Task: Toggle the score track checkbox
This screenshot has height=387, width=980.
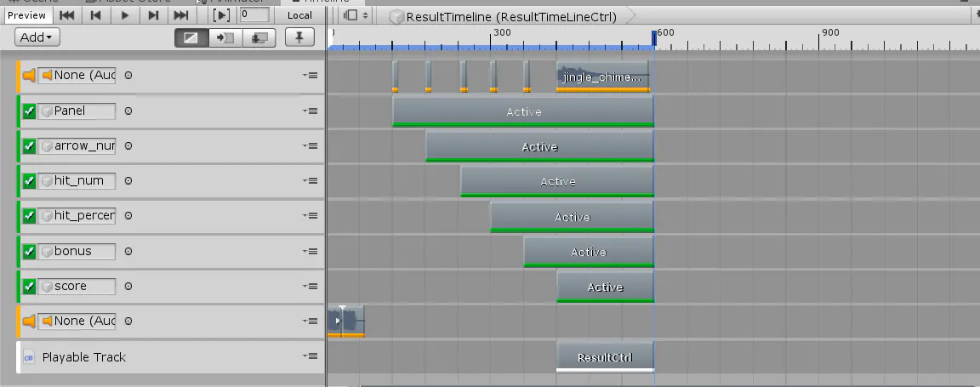Action: [29, 287]
